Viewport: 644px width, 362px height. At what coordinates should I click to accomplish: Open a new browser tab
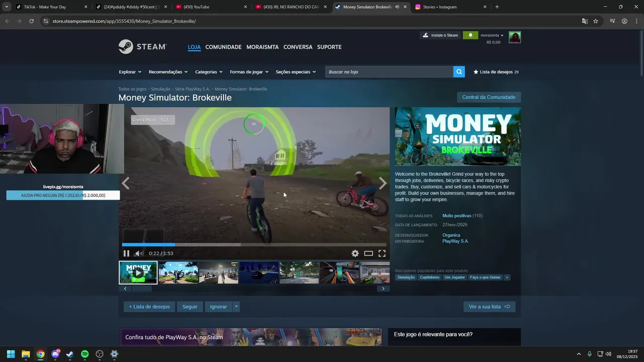point(497,7)
